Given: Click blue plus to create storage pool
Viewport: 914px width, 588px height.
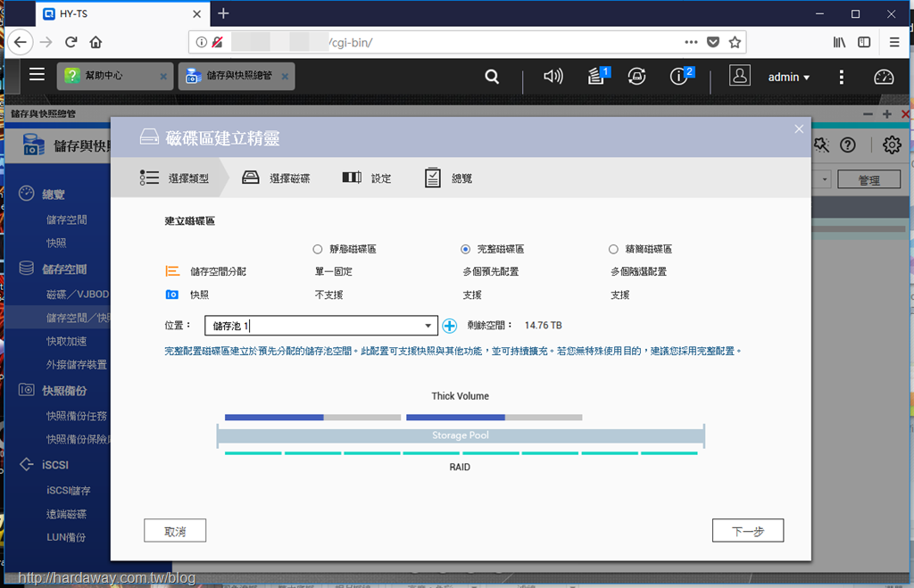Looking at the screenshot, I should [x=450, y=326].
